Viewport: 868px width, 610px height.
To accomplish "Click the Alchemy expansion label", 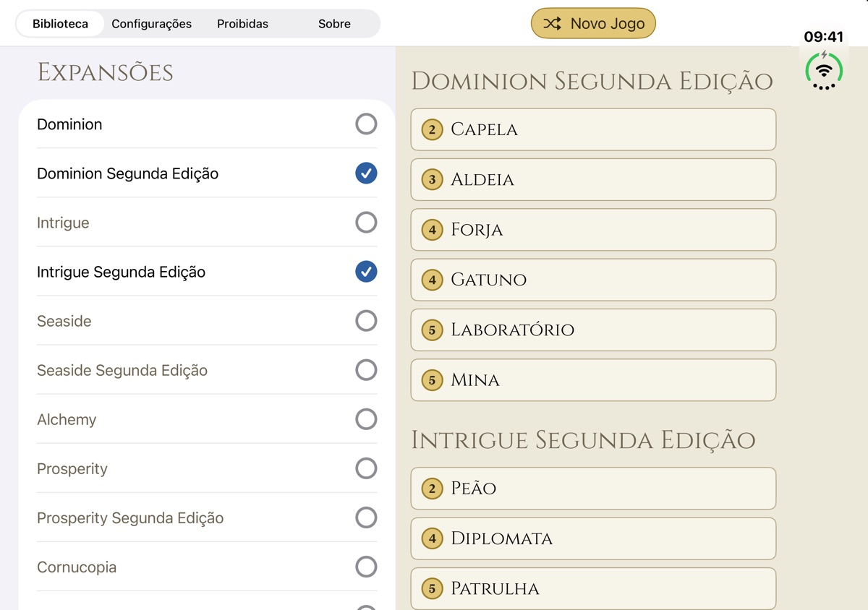I will (x=67, y=419).
